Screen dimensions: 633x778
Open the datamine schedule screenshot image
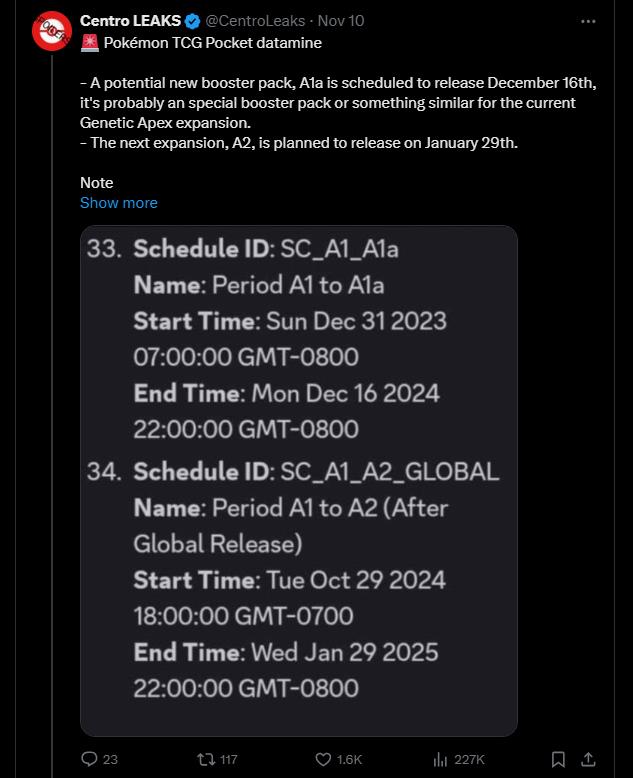[298, 480]
